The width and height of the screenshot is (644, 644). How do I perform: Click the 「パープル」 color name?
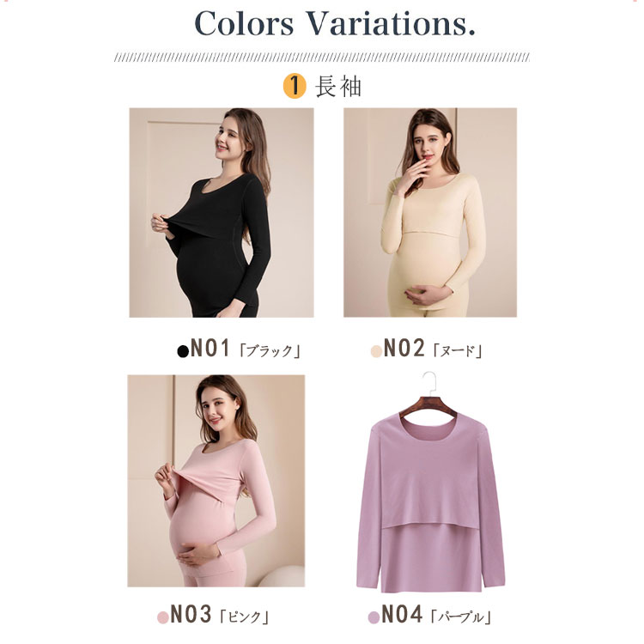tap(461, 617)
